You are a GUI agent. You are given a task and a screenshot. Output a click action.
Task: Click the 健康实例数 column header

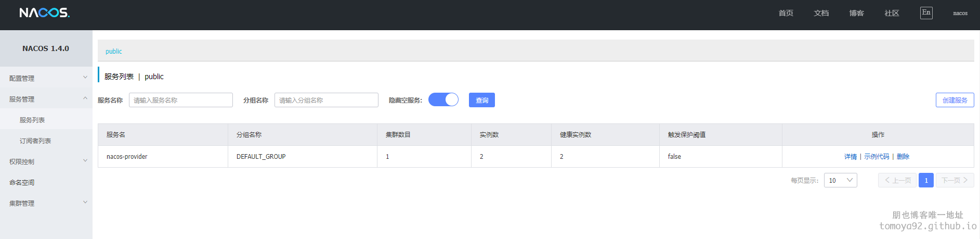605,134
